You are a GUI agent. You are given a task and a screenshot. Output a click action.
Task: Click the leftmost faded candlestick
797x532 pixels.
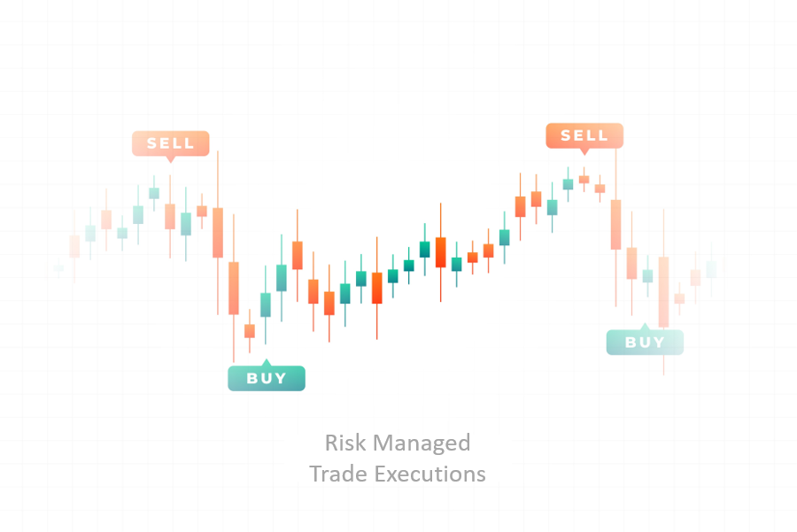pos(58,267)
